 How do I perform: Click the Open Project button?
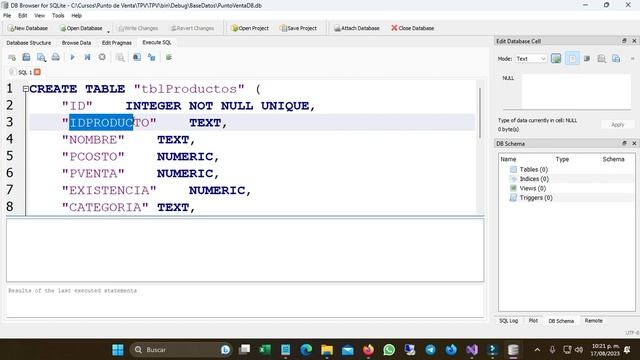(250, 28)
